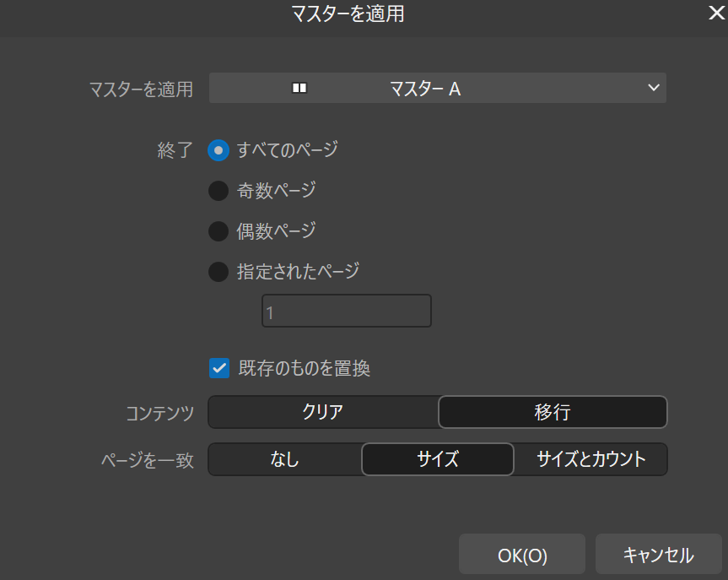Viewport: 728px width, 580px height.
Task: Set page match to サイズとカウント
Action: click(x=590, y=459)
